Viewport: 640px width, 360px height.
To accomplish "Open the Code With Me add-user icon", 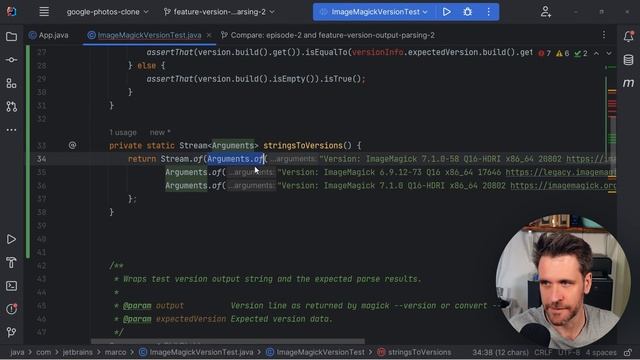I will pos(546,12).
